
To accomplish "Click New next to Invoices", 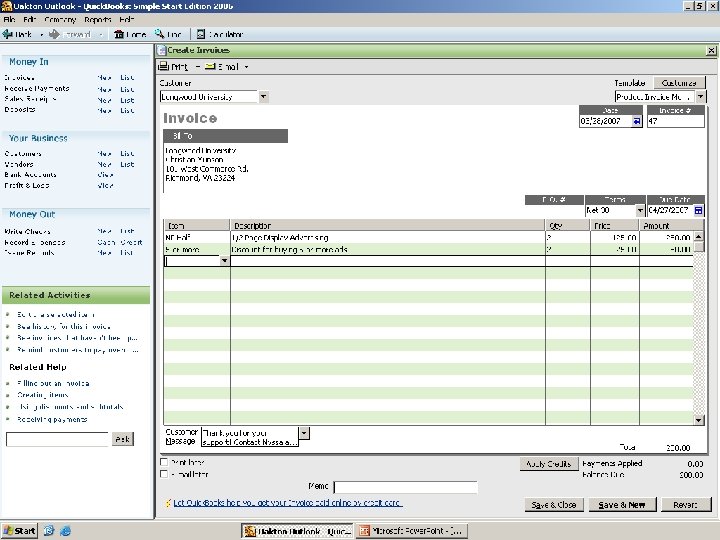I will (104, 78).
